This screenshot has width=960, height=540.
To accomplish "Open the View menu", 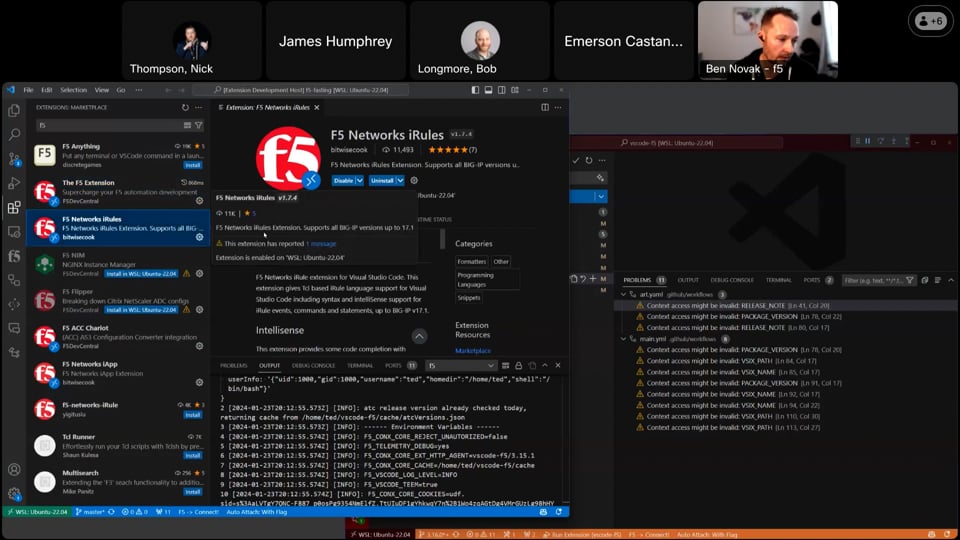I will pos(102,90).
